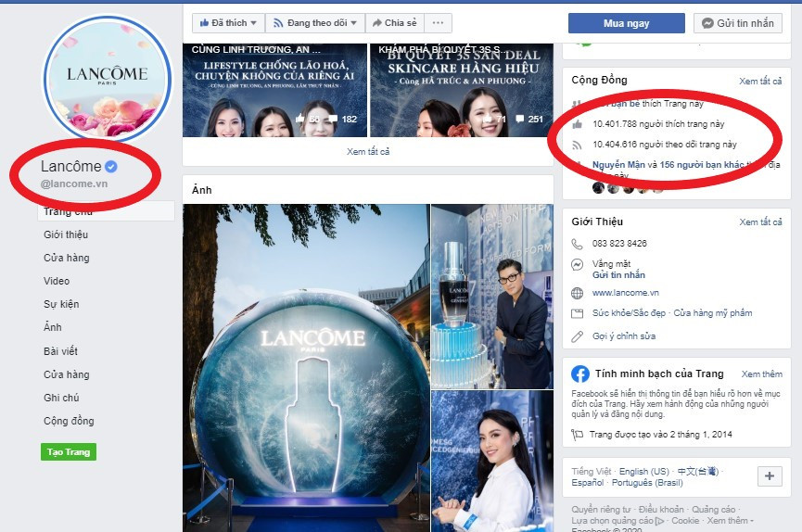Expand Xem tất cả under the videos
The image size is (802, 532).
[x=368, y=151]
